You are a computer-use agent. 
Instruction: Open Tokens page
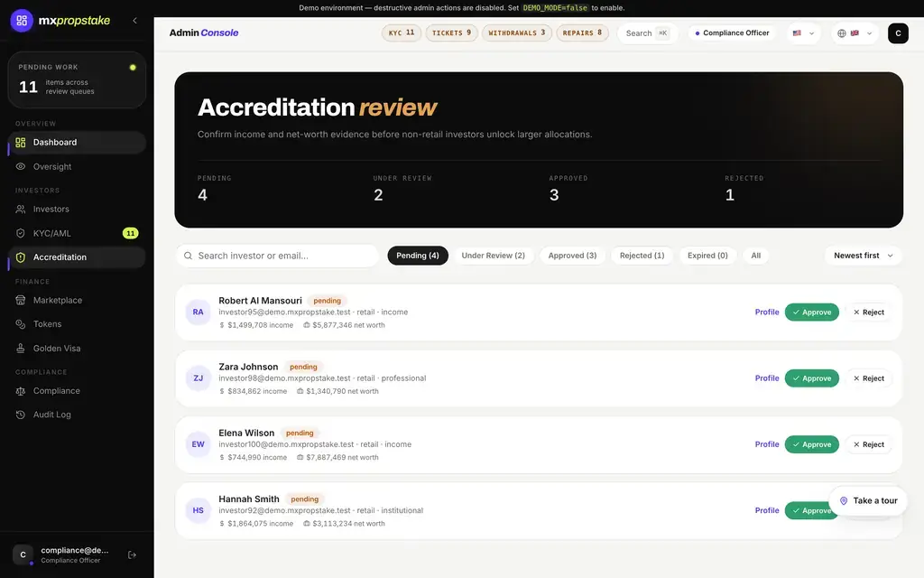click(77, 324)
